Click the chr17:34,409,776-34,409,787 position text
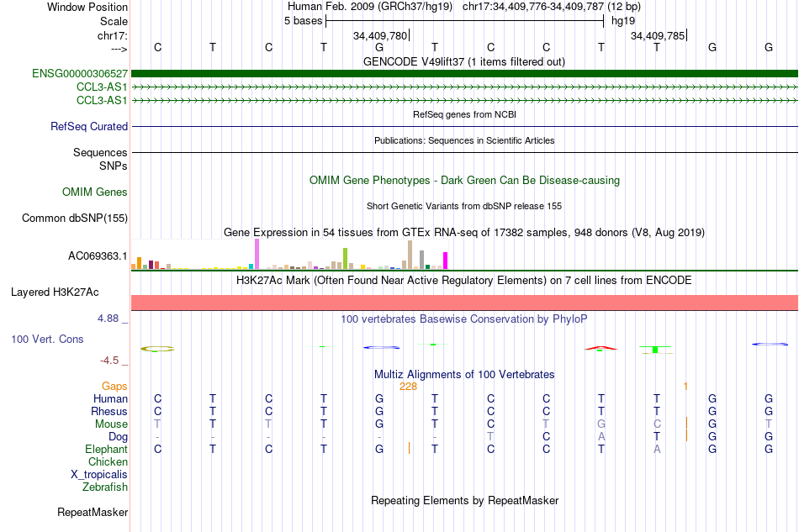Viewport: 799px width, 532px height. [533, 7]
